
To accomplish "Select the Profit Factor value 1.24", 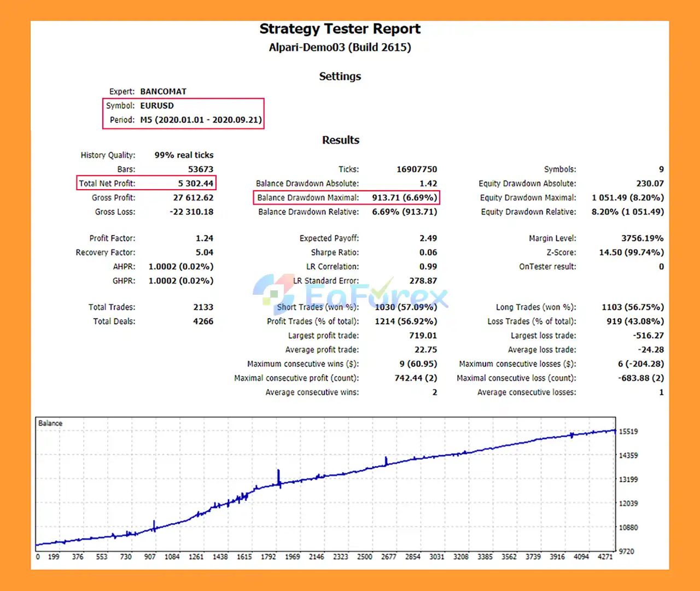I will (x=204, y=238).
